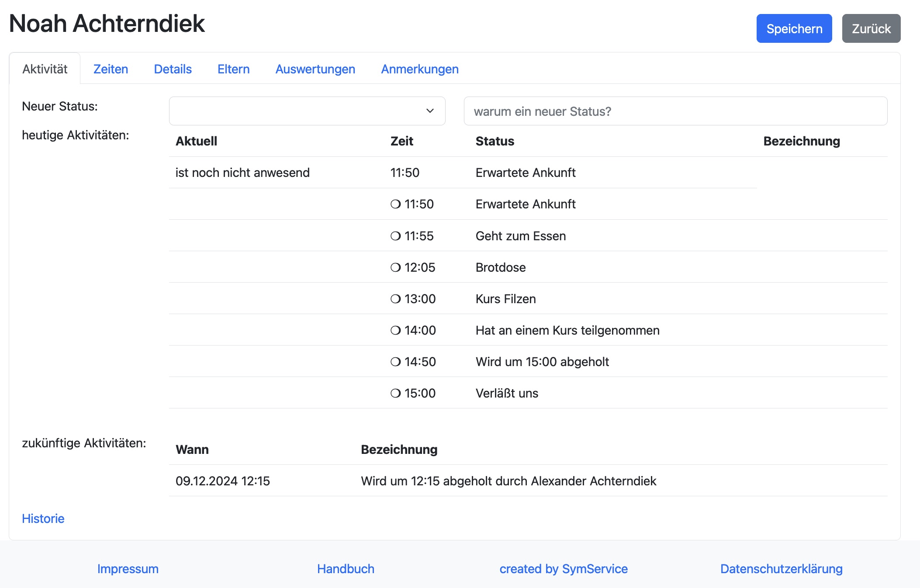
Task: Select the 11:55 Geht zum Essen circle
Action: (396, 235)
